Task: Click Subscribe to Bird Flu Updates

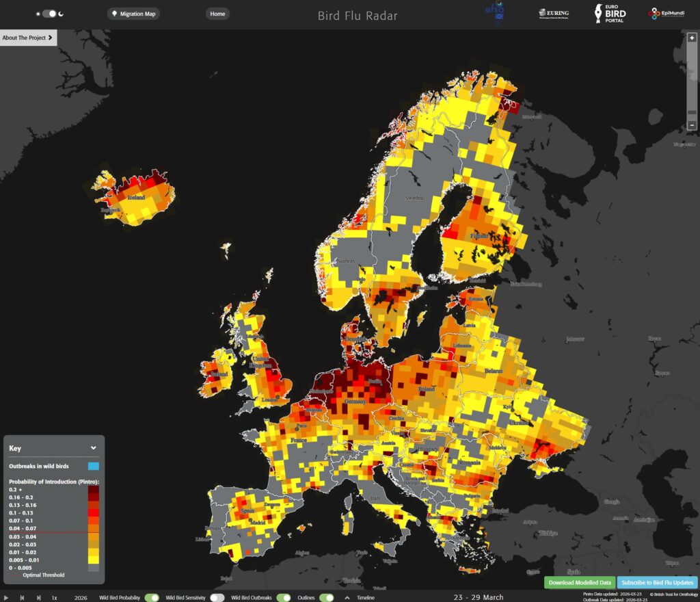Action: [657, 583]
